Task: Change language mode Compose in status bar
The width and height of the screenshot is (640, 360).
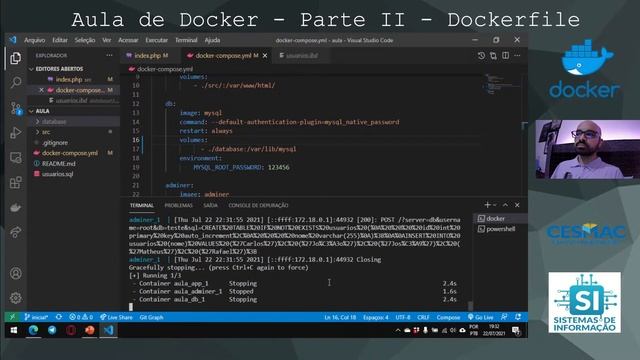Action: coord(448,317)
